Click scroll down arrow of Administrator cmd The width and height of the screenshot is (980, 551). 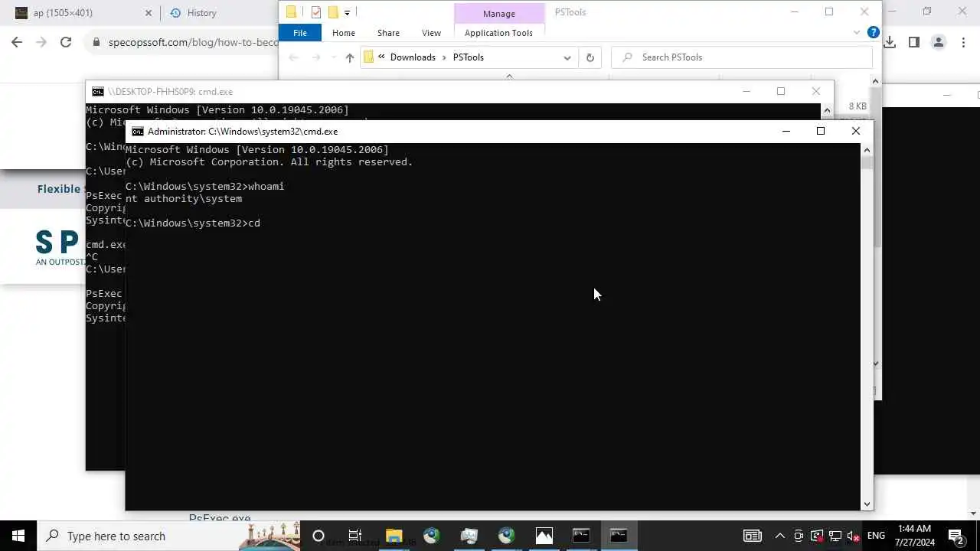pyautogui.click(x=867, y=504)
